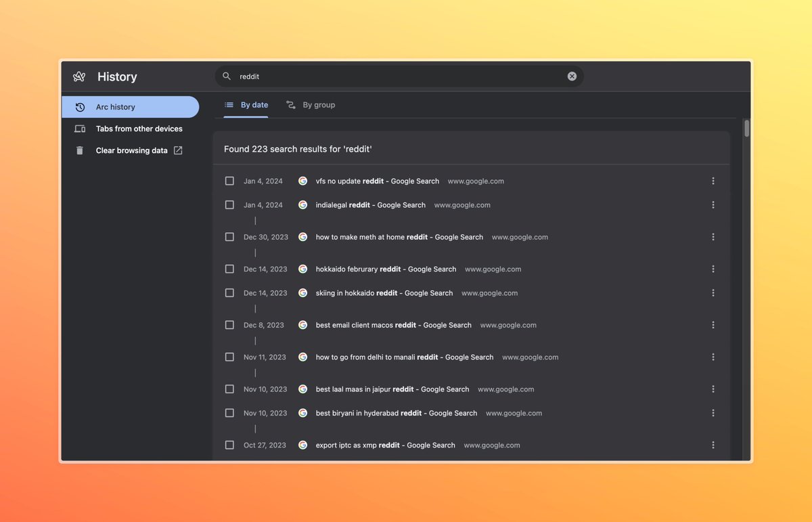This screenshot has height=522, width=812.
Task: Click the vertical scrollbar thumb of the history list
Action: (x=747, y=129)
